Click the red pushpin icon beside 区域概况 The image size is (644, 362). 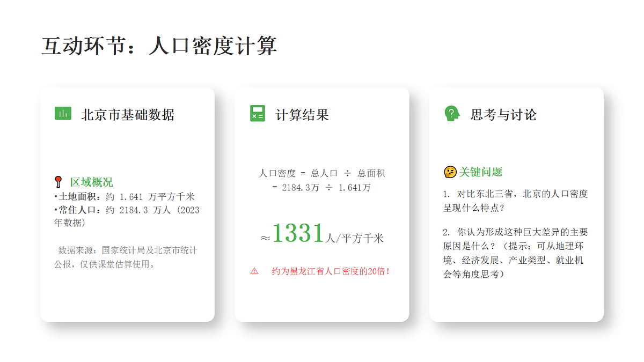pyautogui.click(x=58, y=182)
